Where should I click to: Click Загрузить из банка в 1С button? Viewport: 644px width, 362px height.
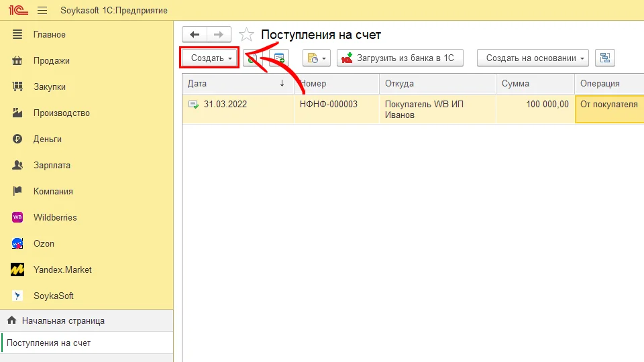pyautogui.click(x=400, y=58)
